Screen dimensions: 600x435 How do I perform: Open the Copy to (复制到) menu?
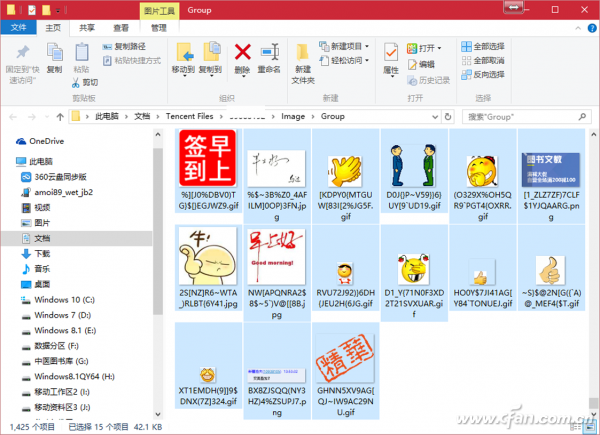click(x=210, y=60)
